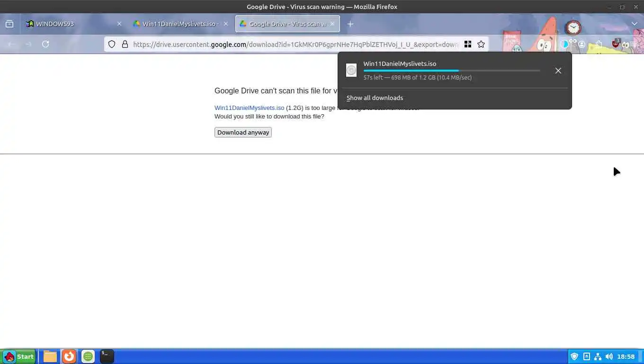Open the tracking protection shield icon
644x364 pixels.
(112, 44)
